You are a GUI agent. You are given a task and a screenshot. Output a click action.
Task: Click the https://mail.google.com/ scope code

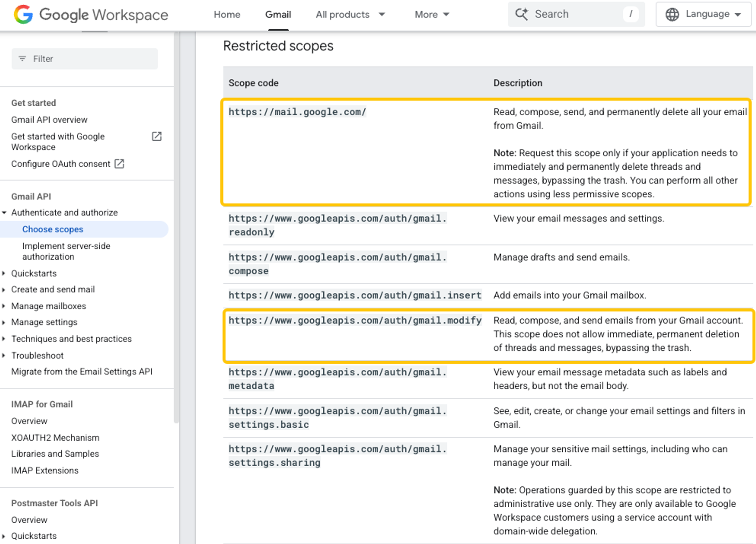(297, 112)
